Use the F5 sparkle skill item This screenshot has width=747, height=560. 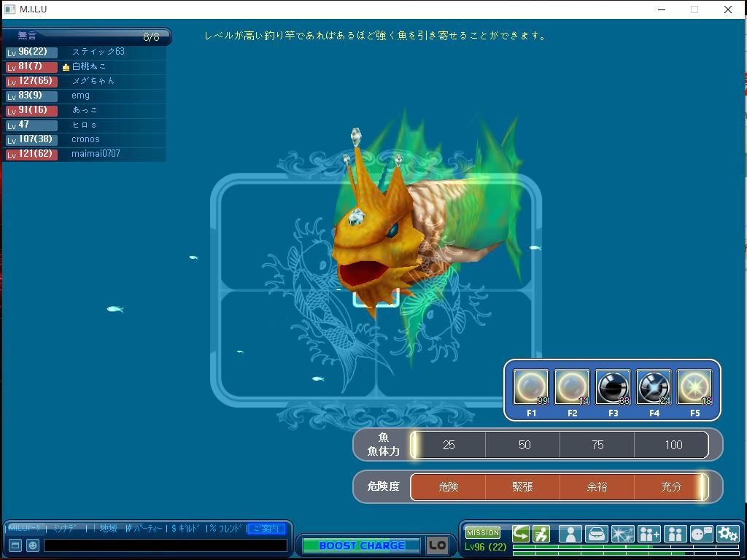pyautogui.click(x=694, y=387)
